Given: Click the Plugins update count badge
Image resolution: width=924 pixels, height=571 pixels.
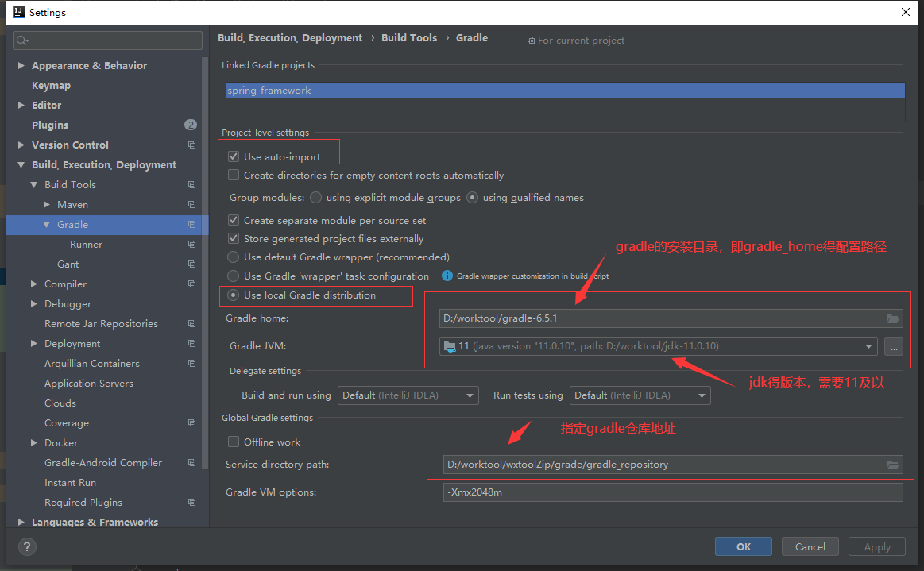Looking at the screenshot, I should coord(191,125).
